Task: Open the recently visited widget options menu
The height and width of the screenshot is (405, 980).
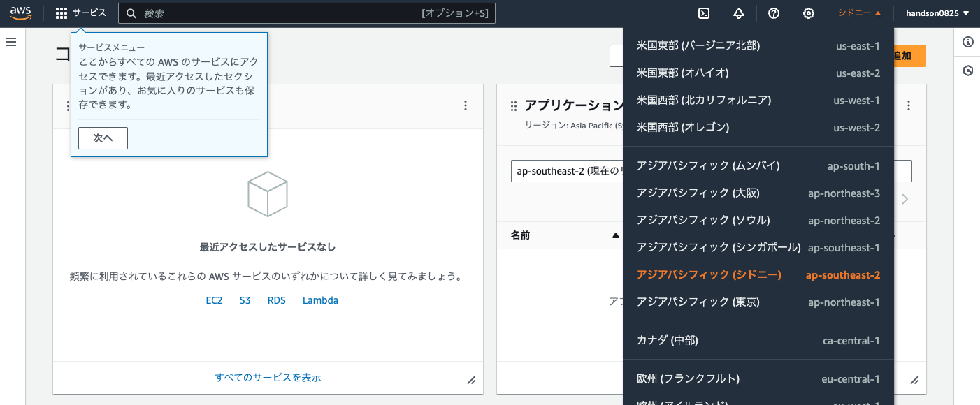Action: 466,105
